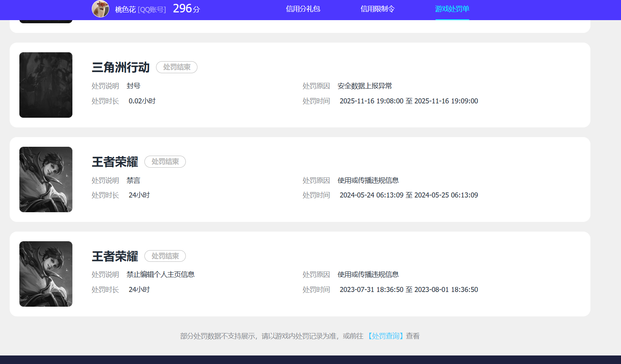This screenshot has width=621, height=364.
Task: Click the 三角洲行动 game title
Action: tap(120, 67)
